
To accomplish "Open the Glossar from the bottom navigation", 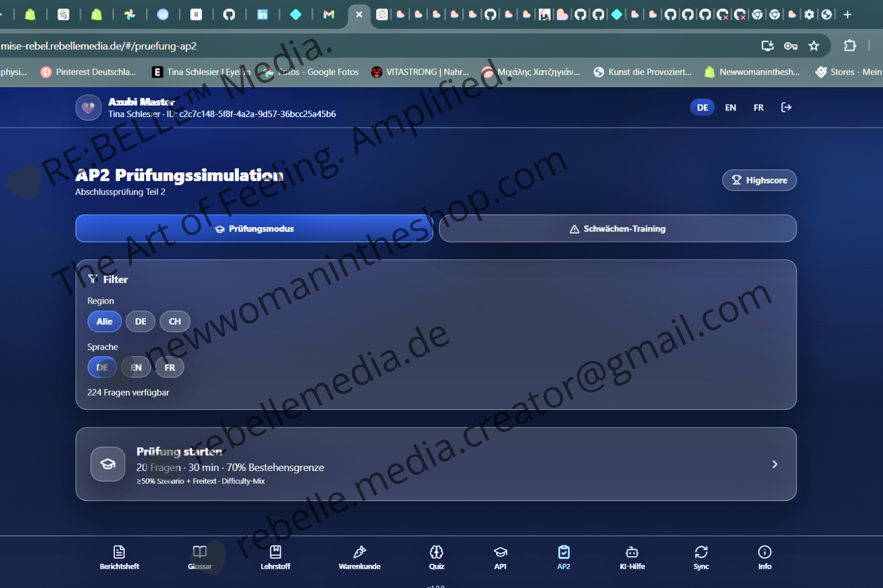I will coord(200,557).
